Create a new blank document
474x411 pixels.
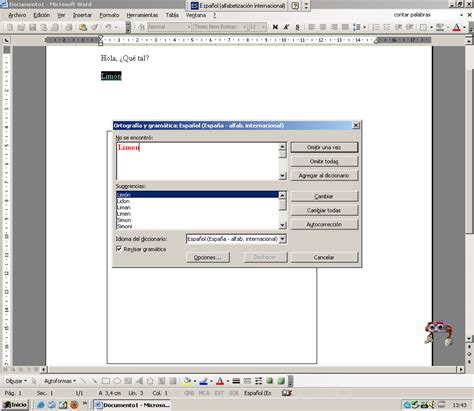point(10,27)
